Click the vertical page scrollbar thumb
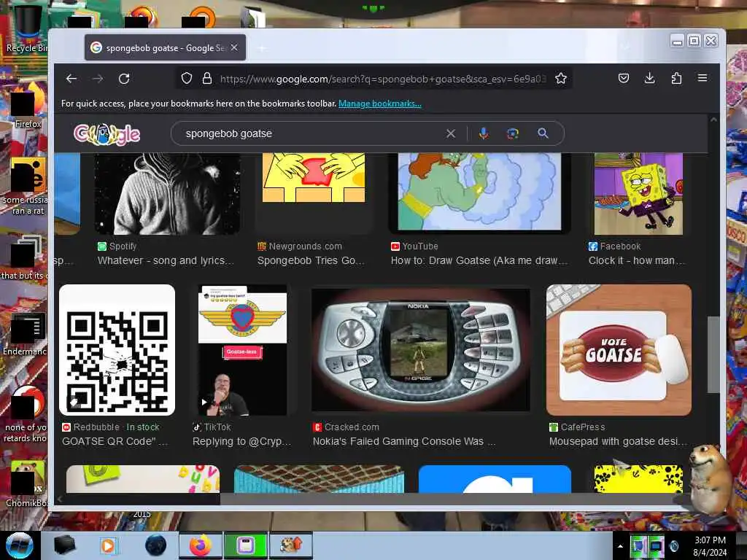Image resolution: width=747 pixels, height=560 pixels. pos(713,354)
